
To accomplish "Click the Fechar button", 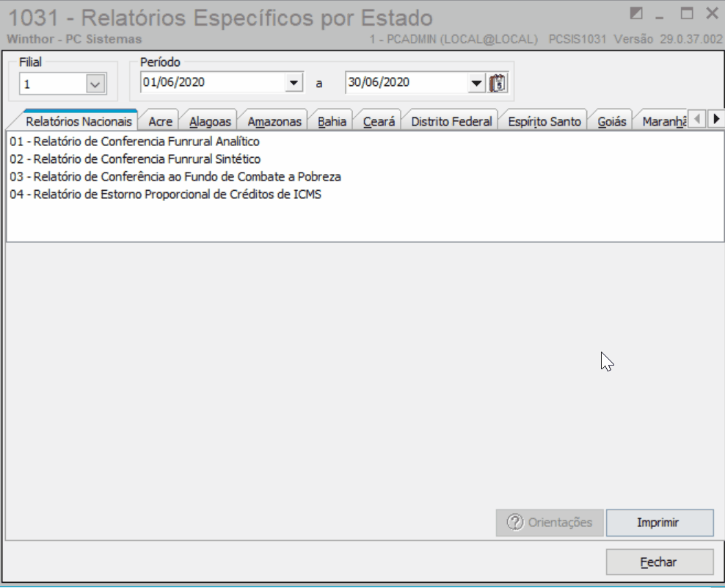I will point(660,562).
